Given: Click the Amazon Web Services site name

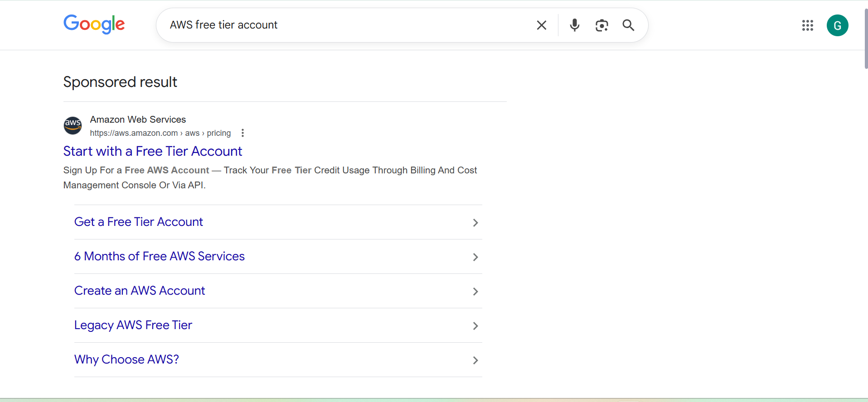Looking at the screenshot, I should pyautogui.click(x=138, y=120).
